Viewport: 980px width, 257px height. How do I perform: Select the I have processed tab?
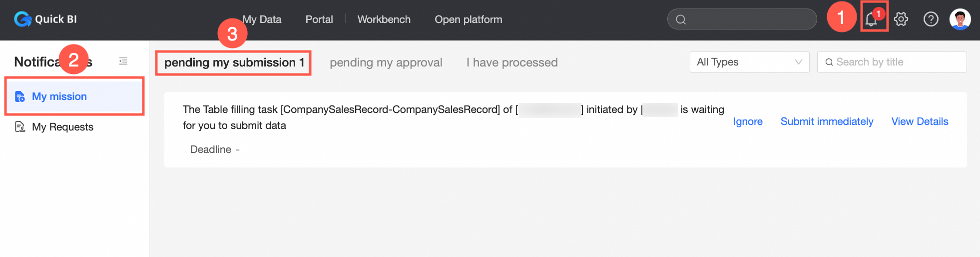[512, 62]
